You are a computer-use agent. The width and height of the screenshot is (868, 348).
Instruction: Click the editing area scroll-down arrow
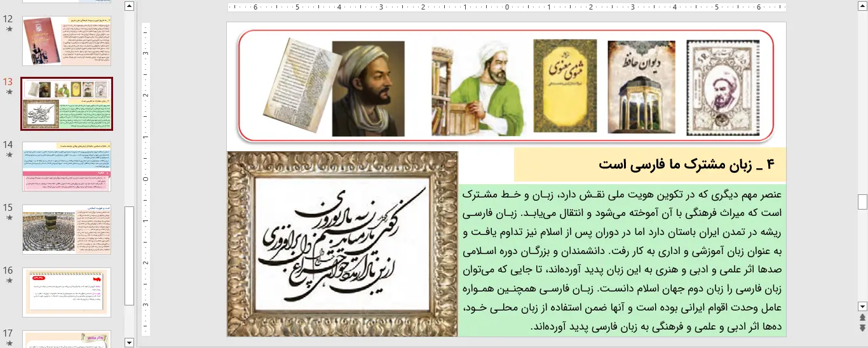[x=862, y=306]
